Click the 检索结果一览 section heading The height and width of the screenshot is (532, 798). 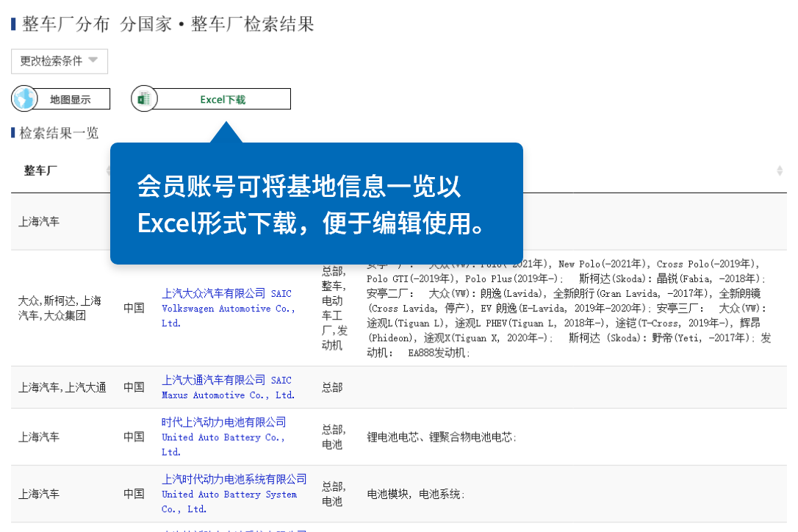coord(59,133)
